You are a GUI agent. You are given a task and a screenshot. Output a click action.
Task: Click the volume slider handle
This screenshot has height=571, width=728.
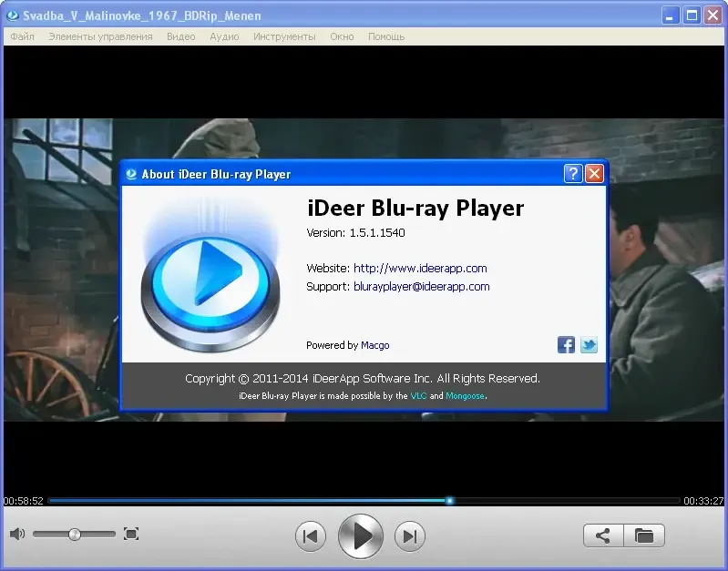tap(75, 535)
